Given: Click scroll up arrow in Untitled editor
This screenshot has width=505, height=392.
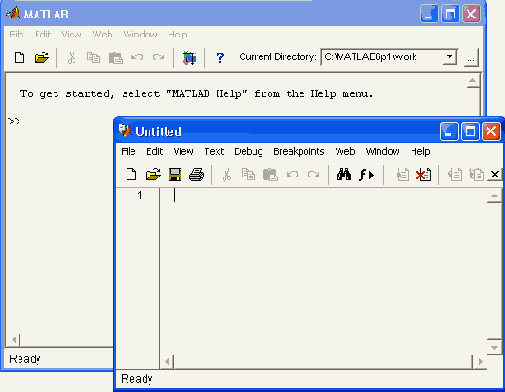Looking at the screenshot, I should 494,196.
